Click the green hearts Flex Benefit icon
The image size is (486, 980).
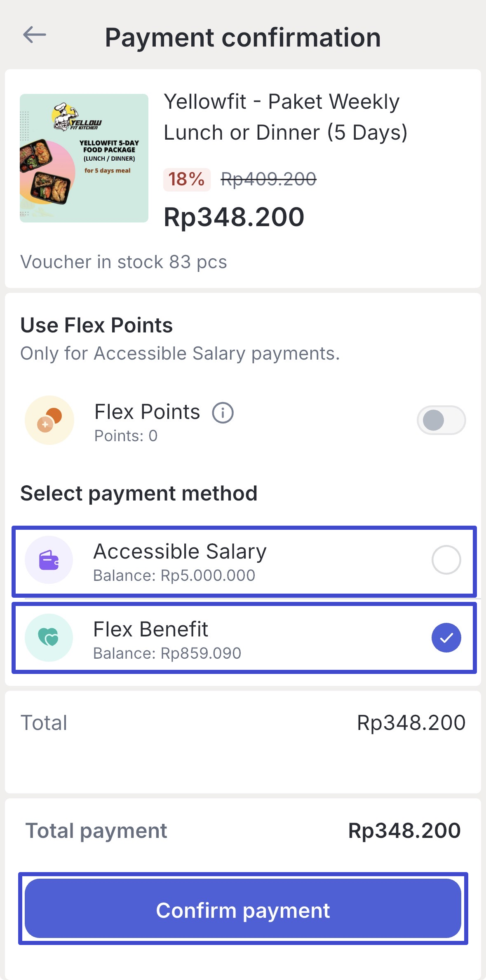coord(49,638)
